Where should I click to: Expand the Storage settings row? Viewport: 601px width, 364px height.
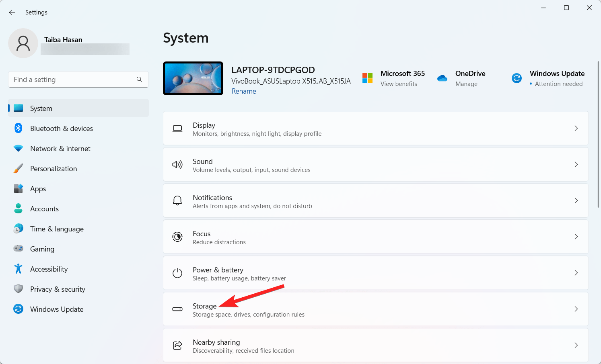576,309
